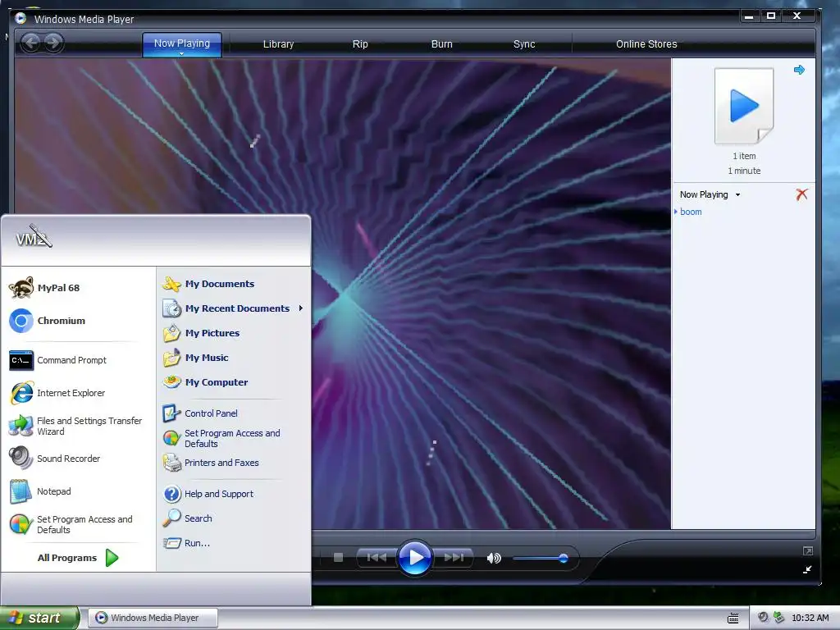Open My Music folder

[234, 358]
